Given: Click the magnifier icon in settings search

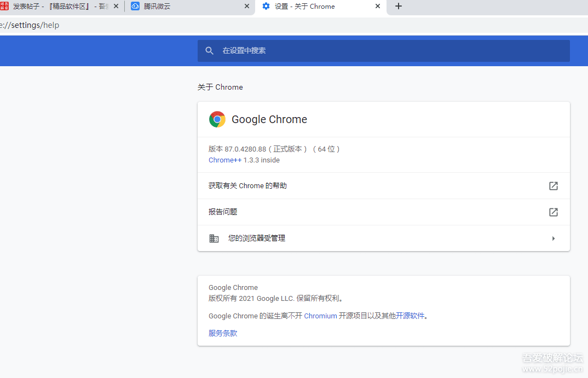Looking at the screenshot, I should pos(209,50).
